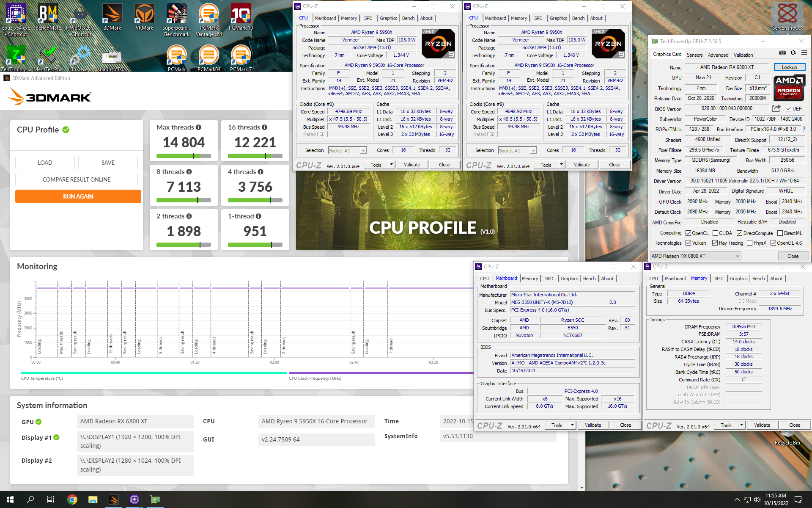Open Validation tab in GPU-Z
The image size is (812, 508).
[x=743, y=55]
